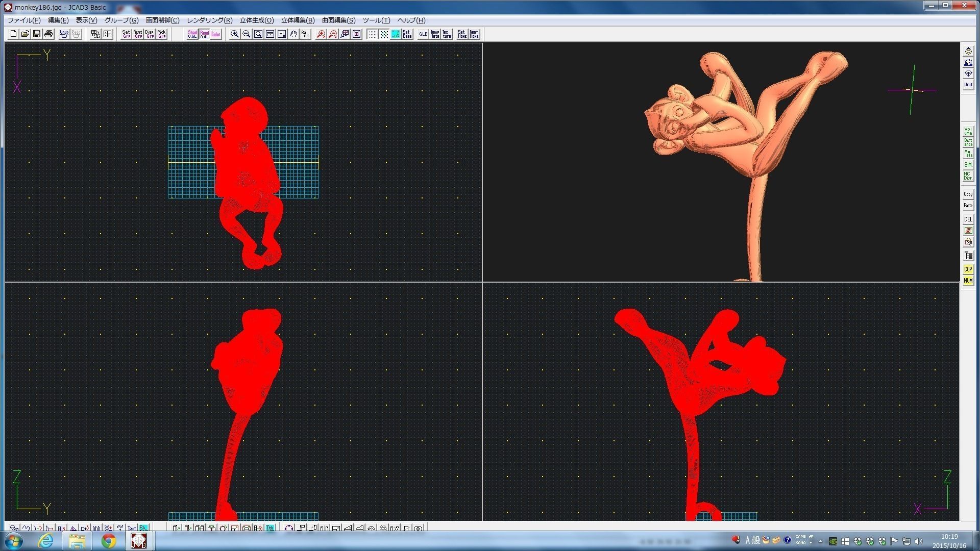Viewport: 980px width, 551px height.
Task: Click the zoom out magnifier icon
Action: coord(247,34)
